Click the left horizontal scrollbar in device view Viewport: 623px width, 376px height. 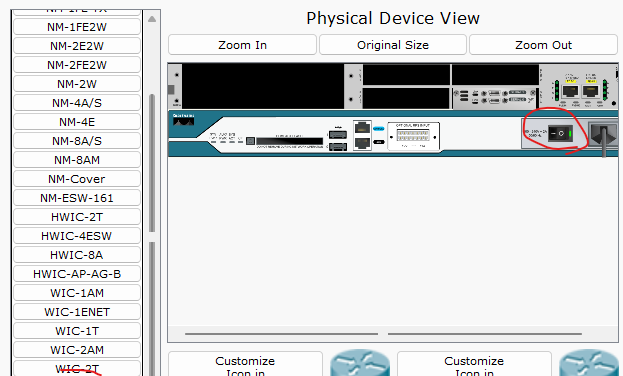[x=281, y=334]
